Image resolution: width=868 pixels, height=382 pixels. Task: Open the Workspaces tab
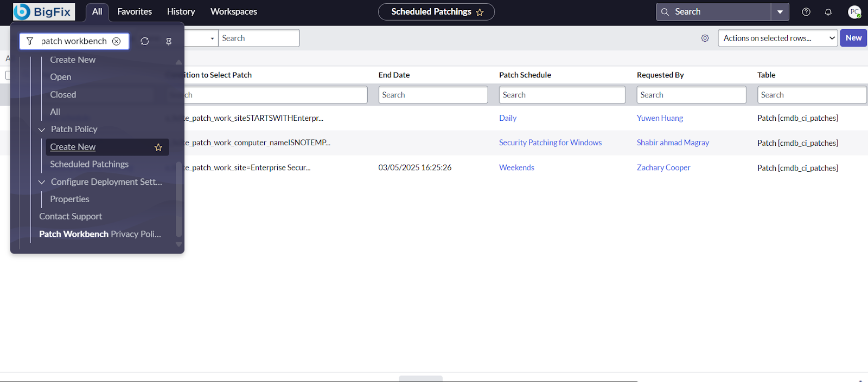pos(234,12)
